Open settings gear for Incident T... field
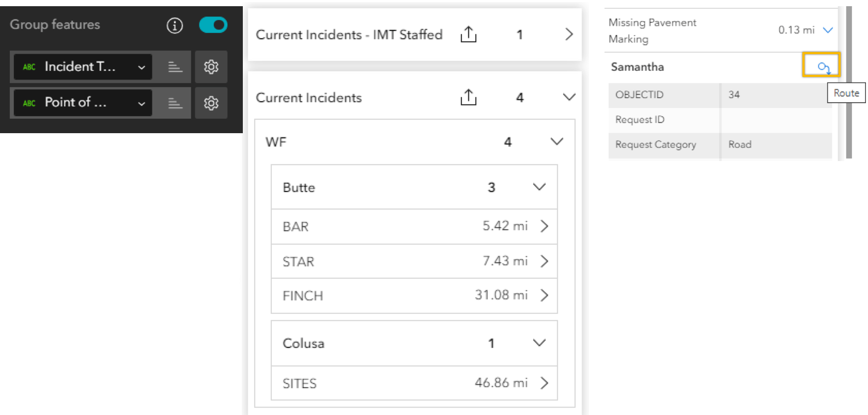The image size is (868, 415). point(211,67)
